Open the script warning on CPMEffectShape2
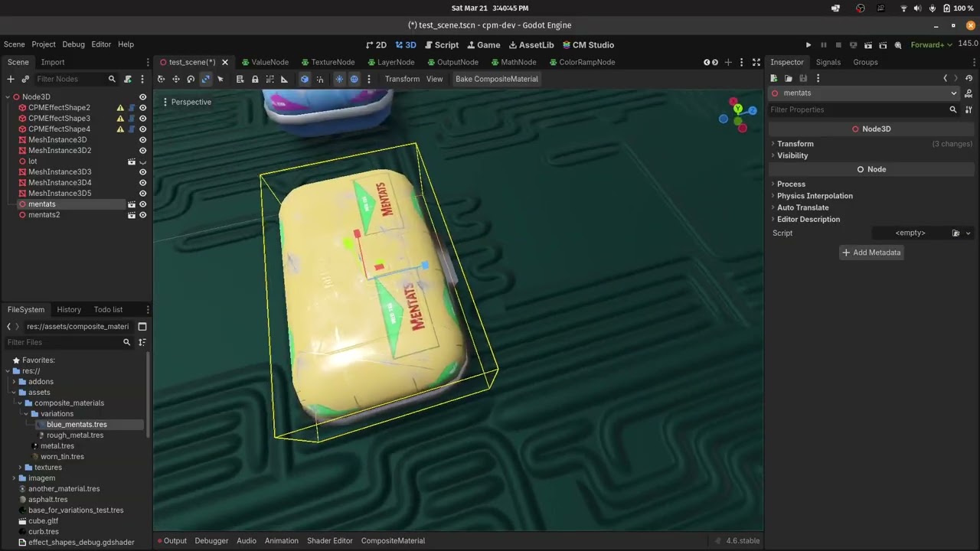980x551 pixels. 120,108
